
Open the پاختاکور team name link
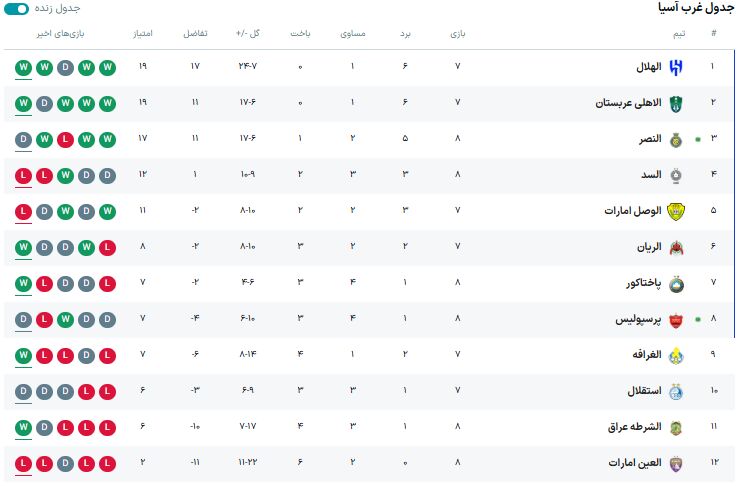point(638,283)
